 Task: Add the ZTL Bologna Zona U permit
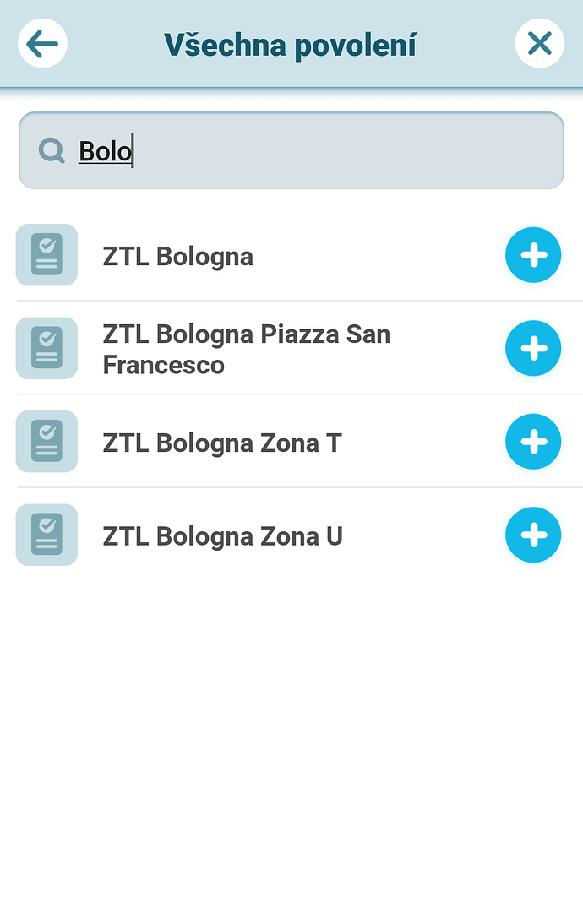(532, 535)
